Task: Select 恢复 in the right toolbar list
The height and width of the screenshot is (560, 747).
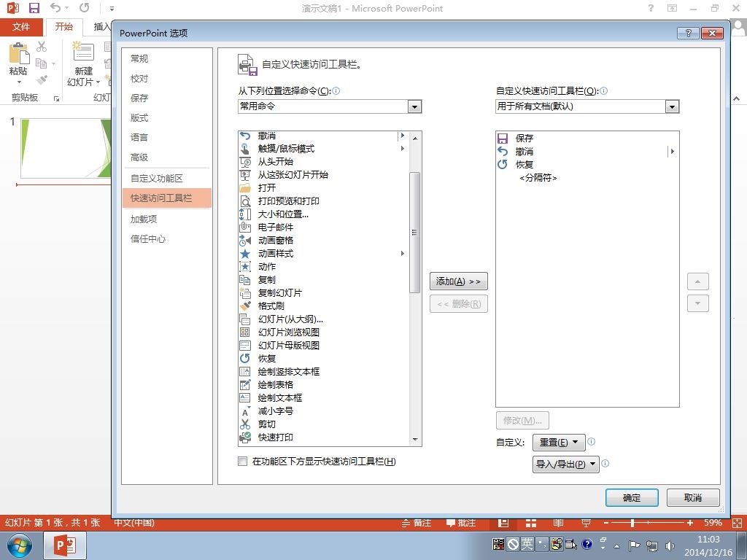Action: [x=587, y=164]
